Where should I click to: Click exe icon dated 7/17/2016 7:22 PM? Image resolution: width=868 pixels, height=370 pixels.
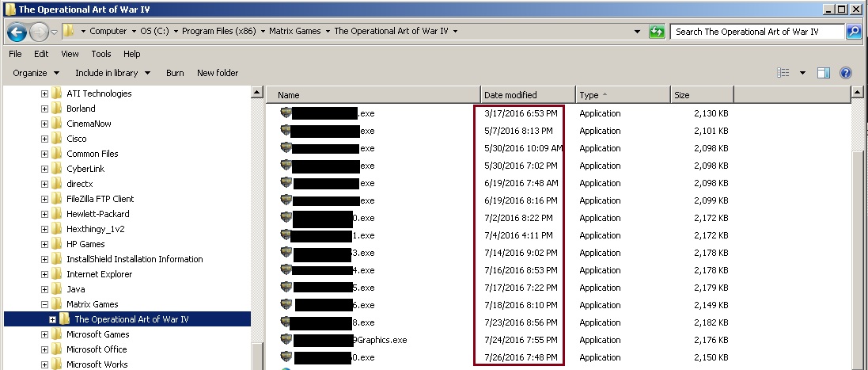click(286, 288)
